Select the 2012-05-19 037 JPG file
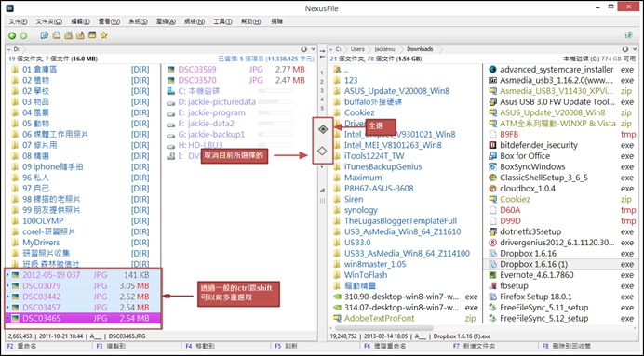 pyautogui.click(x=83, y=275)
